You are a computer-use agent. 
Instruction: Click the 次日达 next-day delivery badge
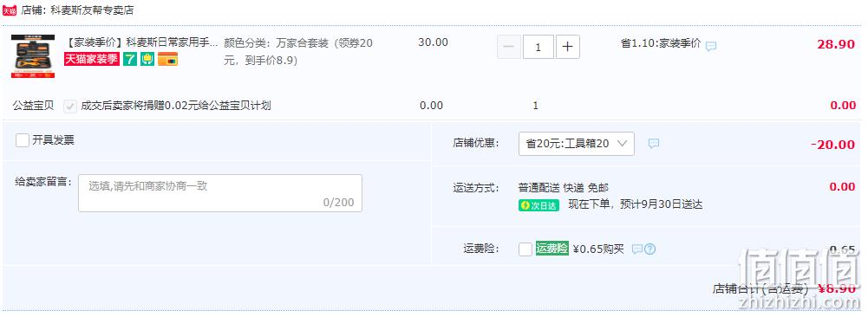pyautogui.click(x=538, y=205)
